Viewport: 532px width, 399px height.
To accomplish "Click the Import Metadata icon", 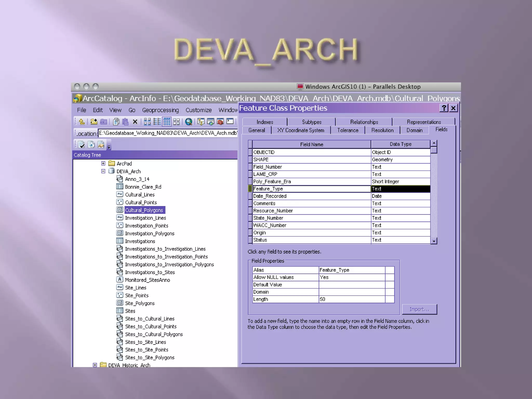I will (x=101, y=144).
